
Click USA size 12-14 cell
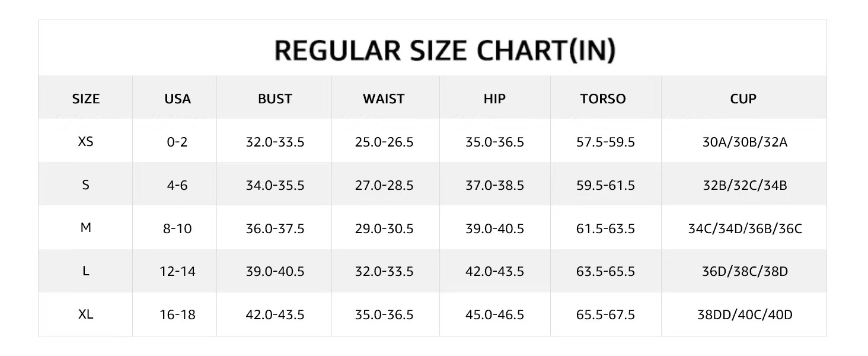pyautogui.click(x=177, y=271)
